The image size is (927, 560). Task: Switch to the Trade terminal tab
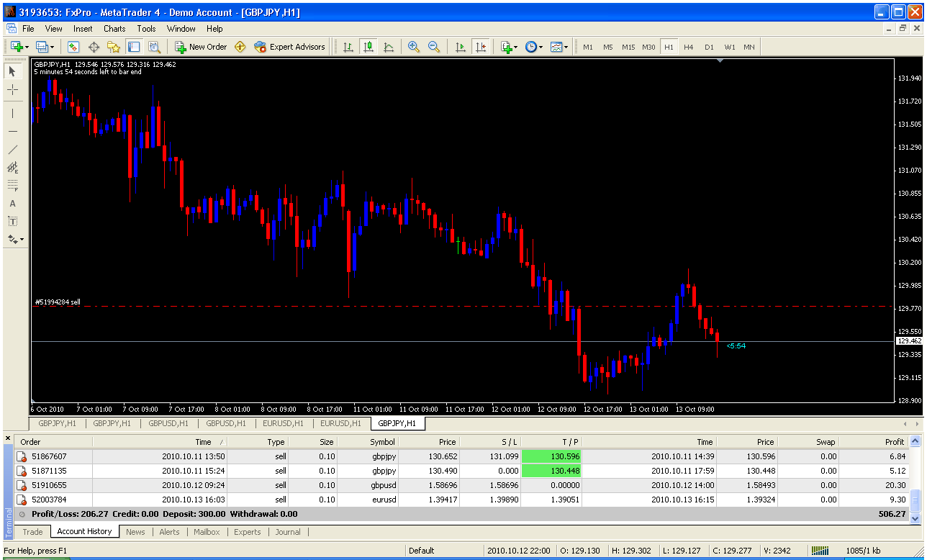32,532
